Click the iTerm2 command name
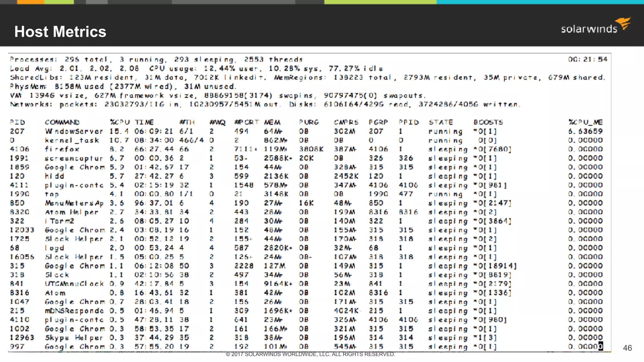644x362 pixels. click(59, 221)
